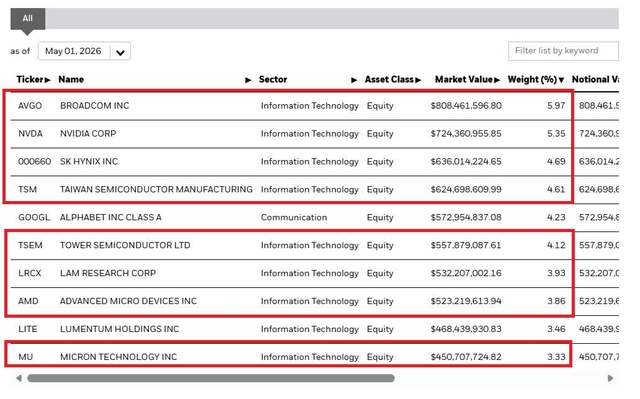Click weight value 4.23

[x=556, y=217]
